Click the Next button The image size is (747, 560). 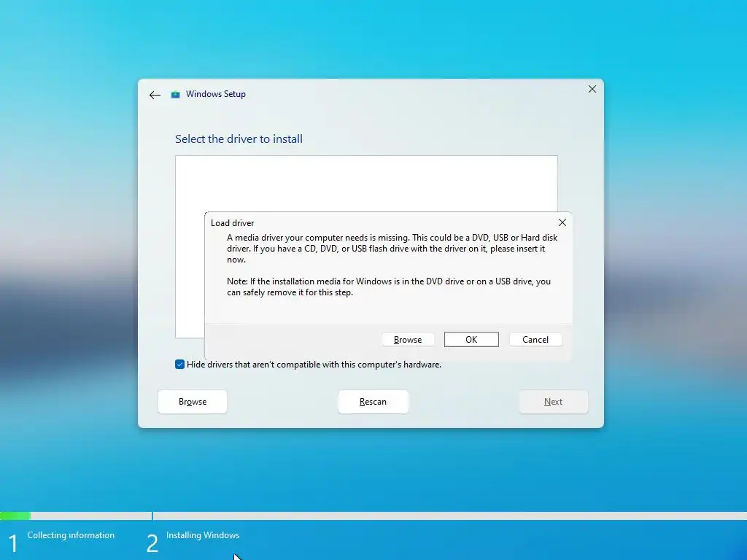coord(554,402)
